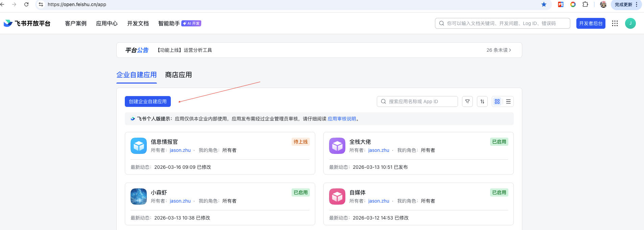Reload the page with the refresh icon
This screenshot has height=230, width=644.
point(26,4)
